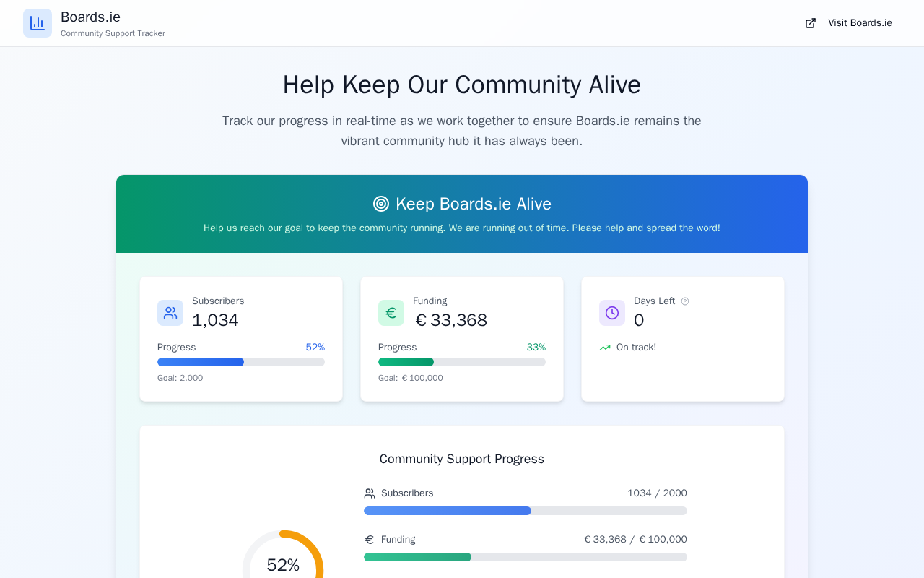Screen dimensions: 924x578
Task: Click the Community Support Tracker subtitle
Action: click(x=113, y=33)
